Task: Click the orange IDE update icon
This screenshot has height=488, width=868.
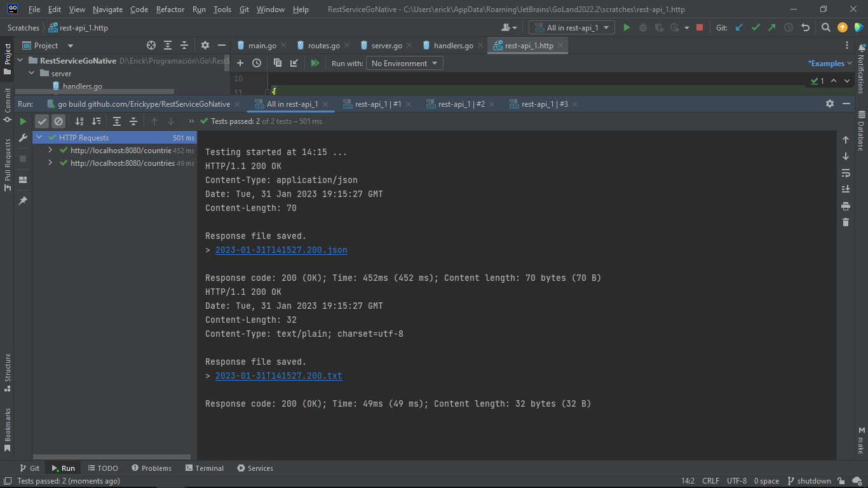Action: click(x=843, y=27)
